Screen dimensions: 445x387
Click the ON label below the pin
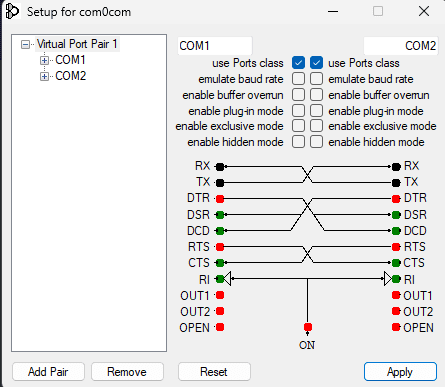[307, 345]
